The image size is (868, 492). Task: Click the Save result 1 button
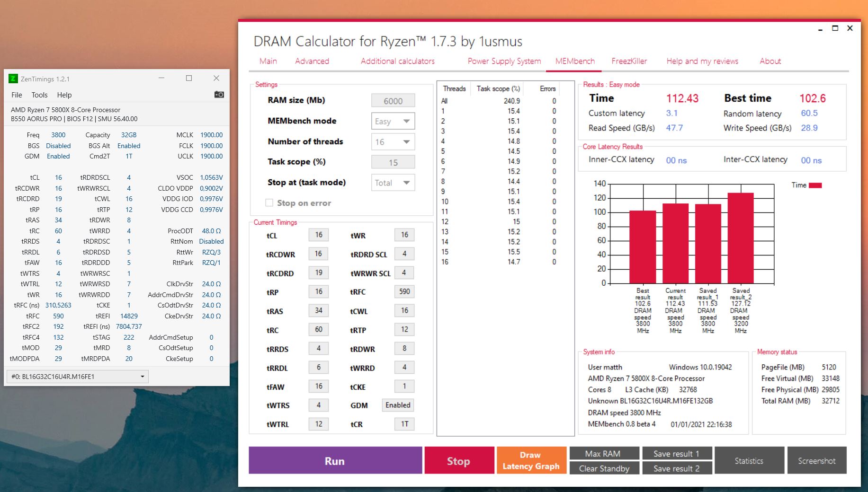[677, 454]
